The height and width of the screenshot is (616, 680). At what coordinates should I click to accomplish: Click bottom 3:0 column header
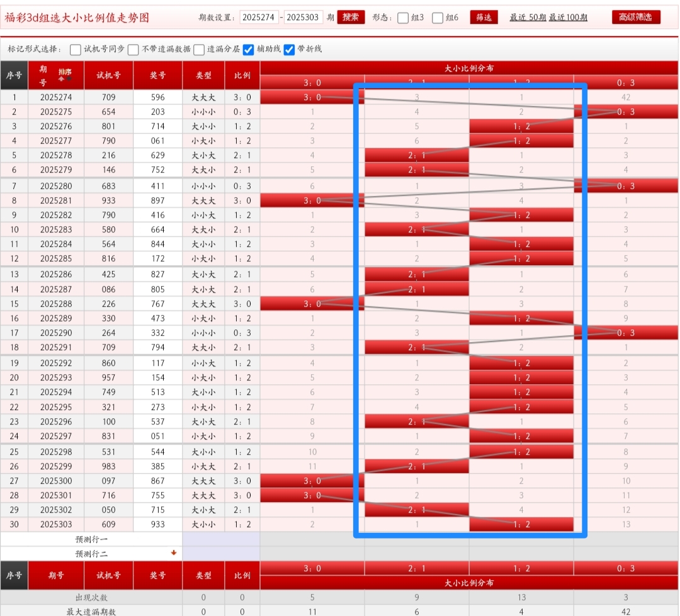point(312,568)
